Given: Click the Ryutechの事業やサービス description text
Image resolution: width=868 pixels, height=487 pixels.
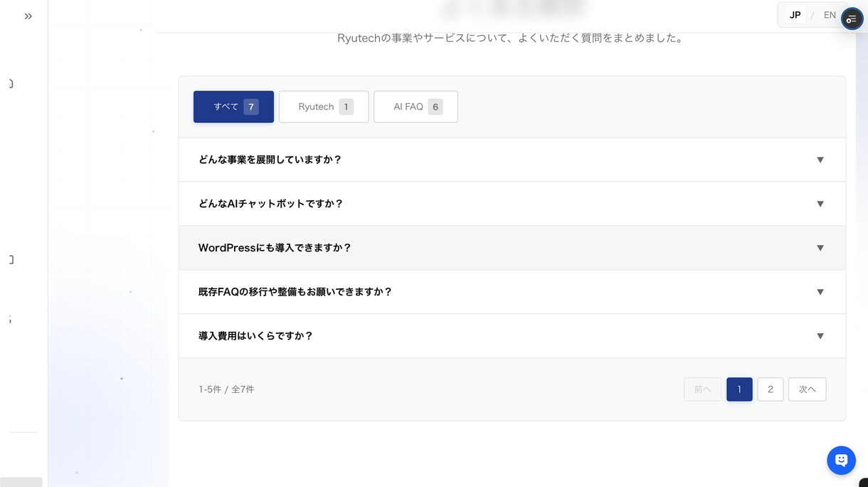Looking at the screenshot, I should (510, 38).
